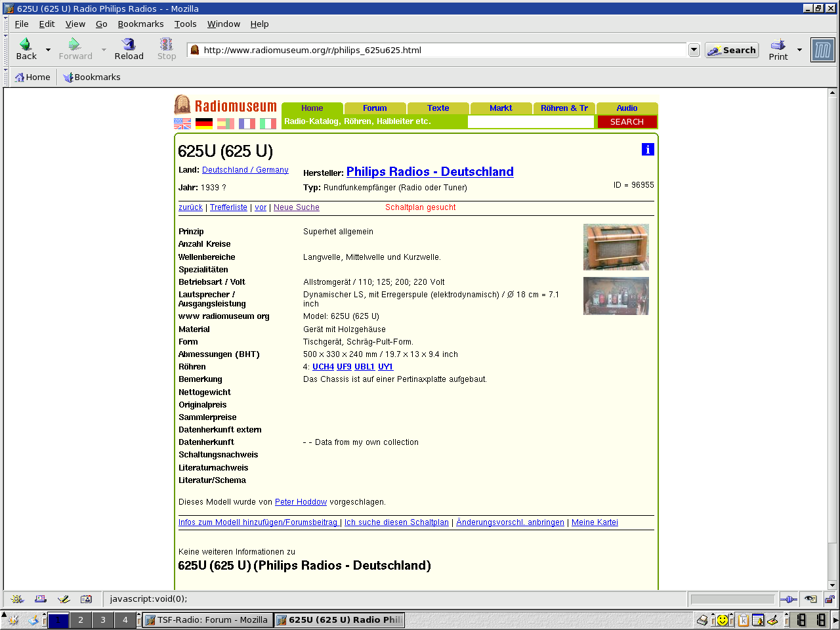This screenshot has height=630, width=840.
Task: Click the Mozilla throbber logo icon
Action: 822,50
